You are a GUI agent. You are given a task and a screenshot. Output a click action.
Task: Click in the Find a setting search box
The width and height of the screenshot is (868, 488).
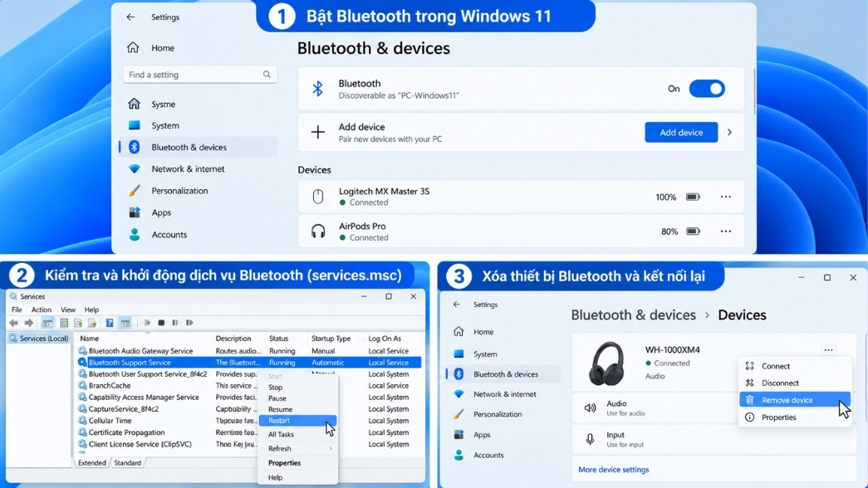[200, 74]
